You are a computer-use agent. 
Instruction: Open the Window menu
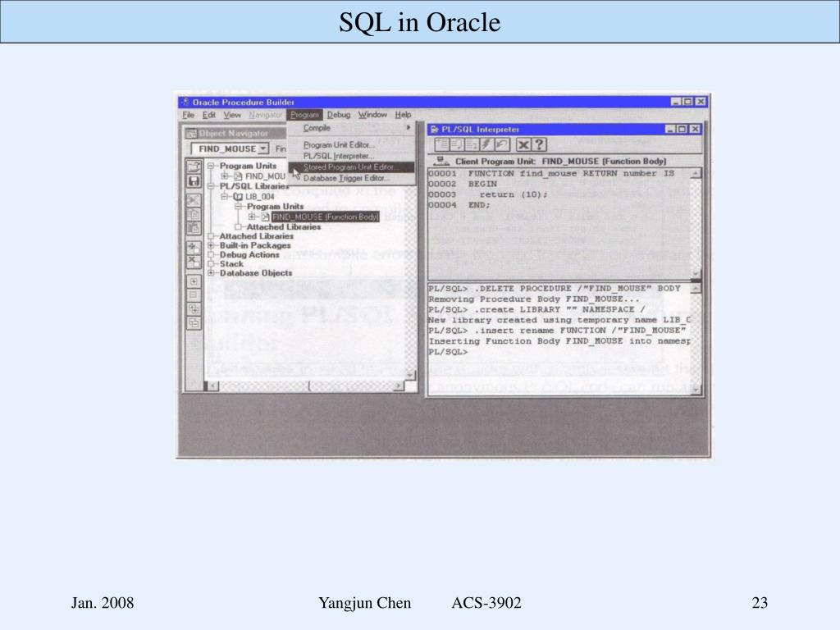[x=372, y=115]
